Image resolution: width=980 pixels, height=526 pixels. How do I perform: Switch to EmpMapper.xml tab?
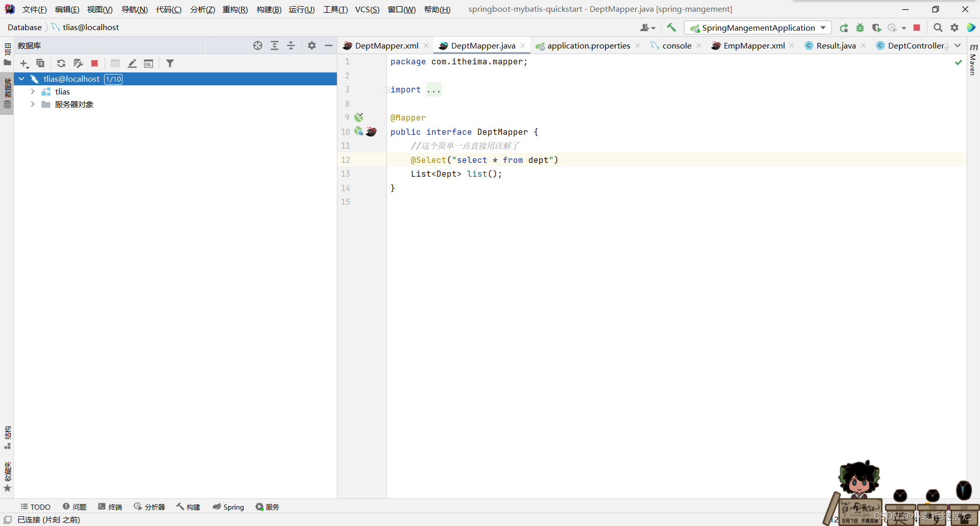click(x=754, y=45)
